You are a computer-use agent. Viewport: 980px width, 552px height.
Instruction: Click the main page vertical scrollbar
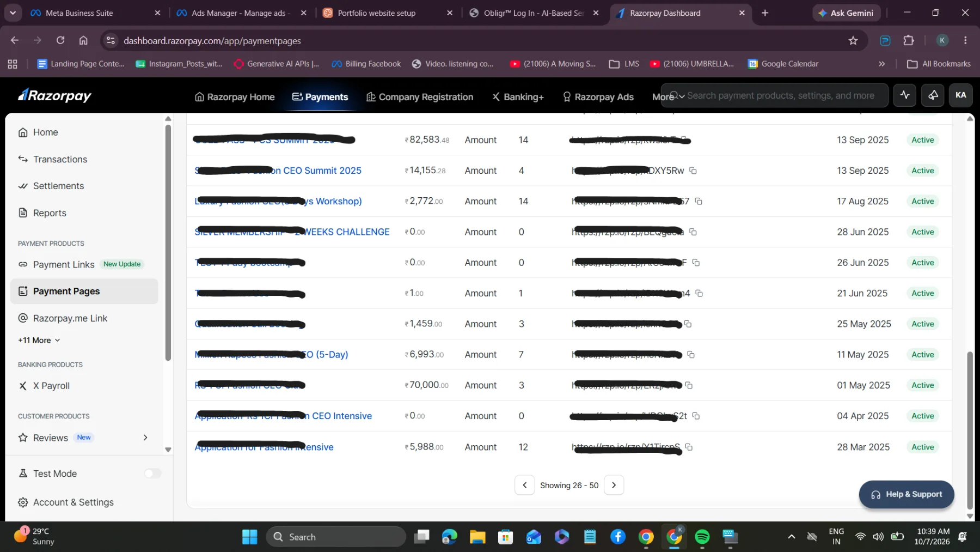coord(970,430)
